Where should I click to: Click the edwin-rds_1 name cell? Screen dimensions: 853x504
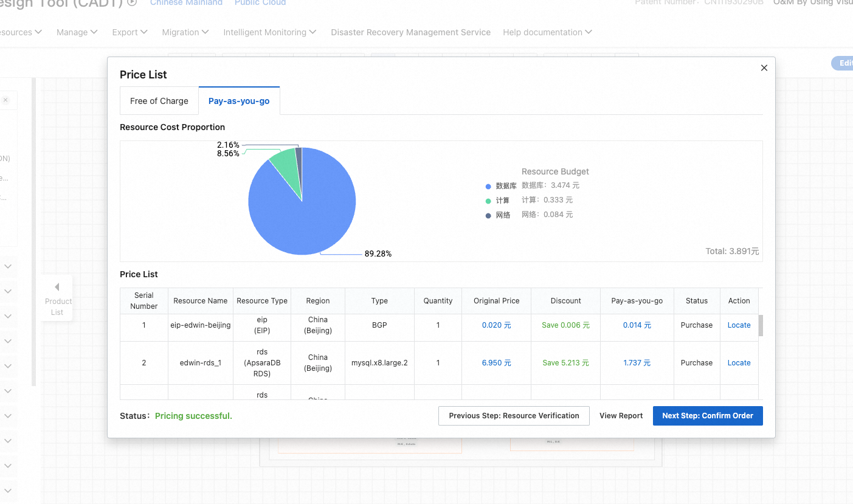[x=200, y=363]
